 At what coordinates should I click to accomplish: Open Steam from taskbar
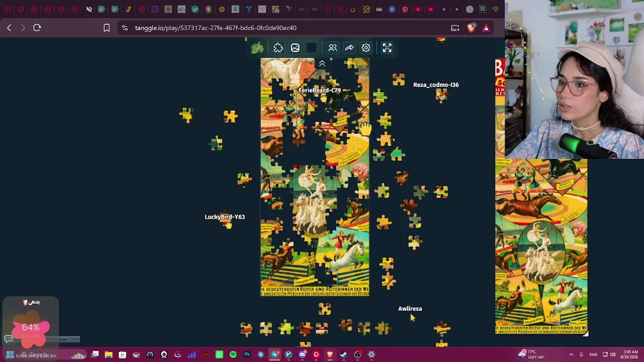click(x=344, y=354)
